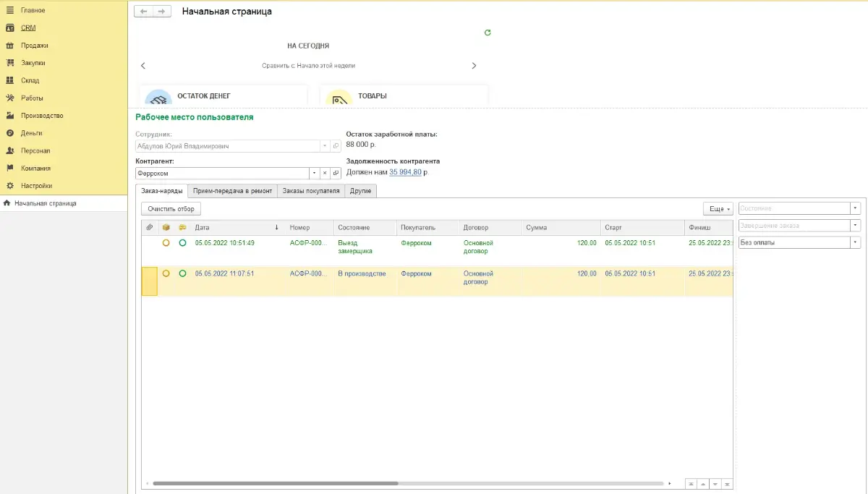The height and width of the screenshot is (494, 868).
Task: Refresh the НА СЕГОДНЯ dashboard
Action: click(488, 33)
